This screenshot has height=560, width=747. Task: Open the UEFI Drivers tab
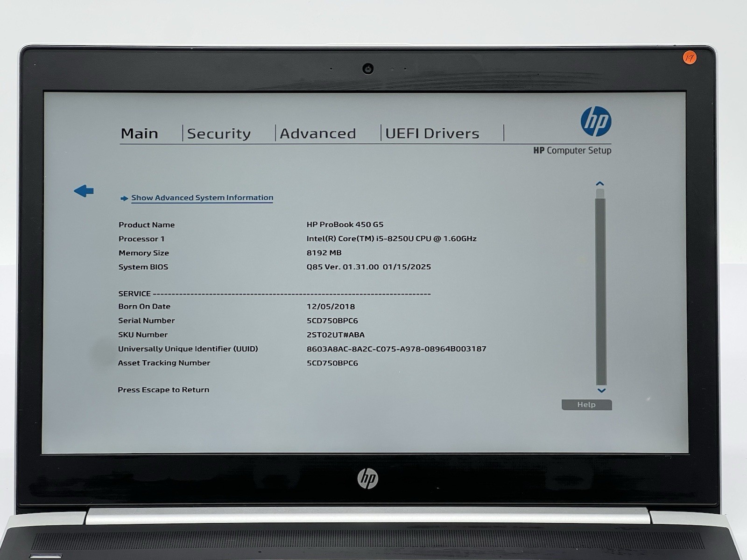[432, 133]
